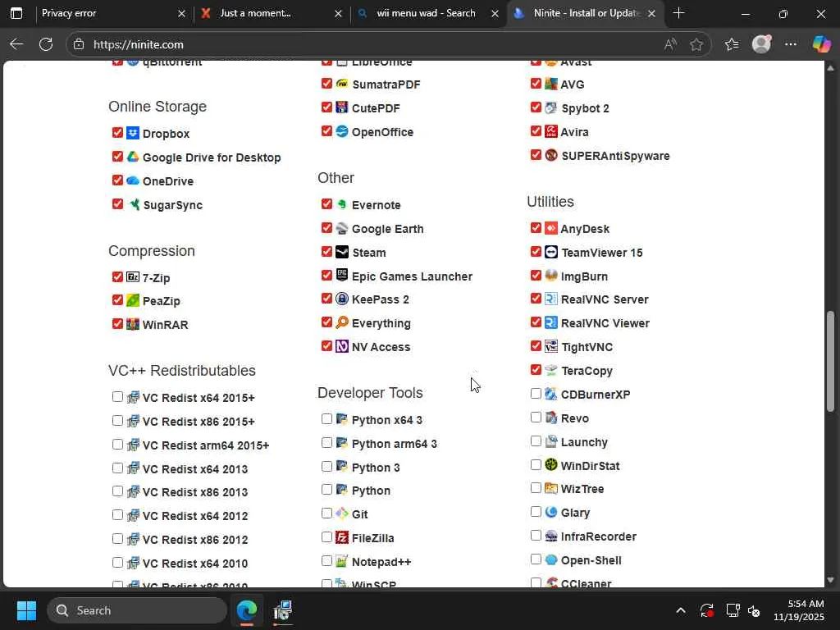
Task: Click the Google Earth icon
Action: click(x=342, y=228)
